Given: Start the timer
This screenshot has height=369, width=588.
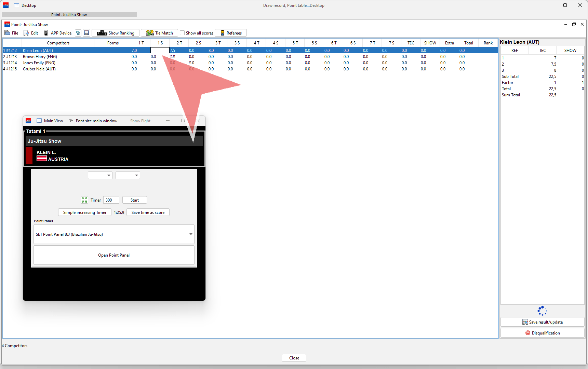Looking at the screenshot, I should click(x=134, y=200).
